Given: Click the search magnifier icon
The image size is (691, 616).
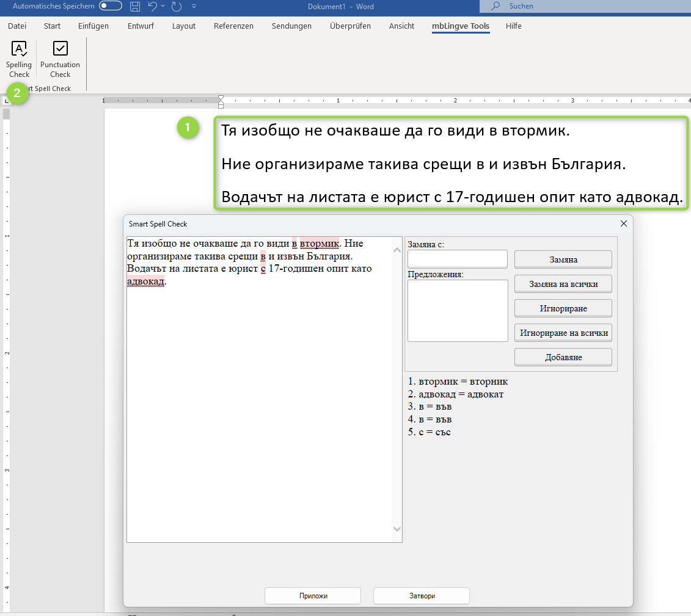Looking at the screenshot, I should [x=496, y=6].
